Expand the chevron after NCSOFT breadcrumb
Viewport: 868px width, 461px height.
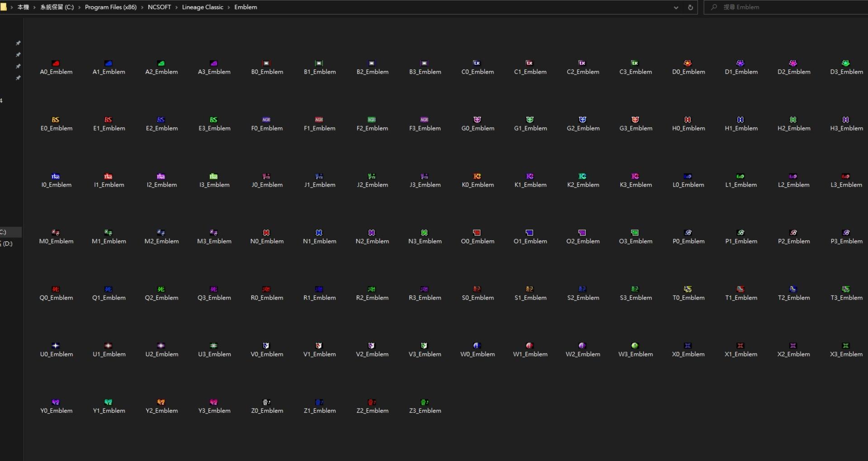pos(176,7)
